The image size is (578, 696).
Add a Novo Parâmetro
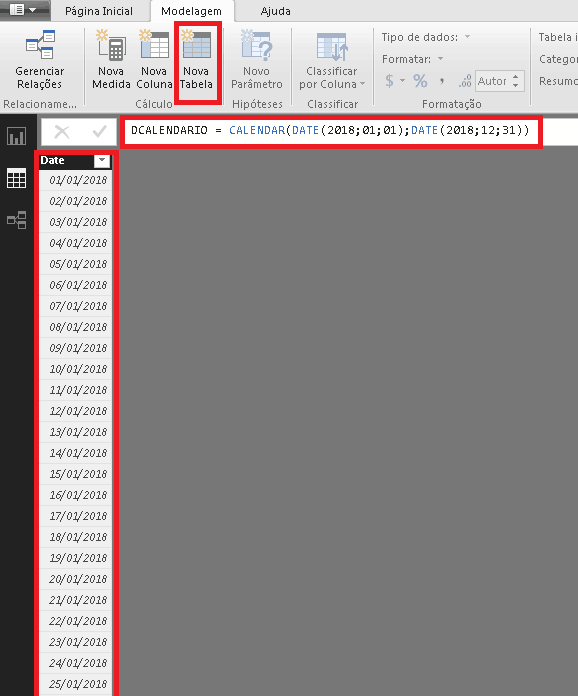[257, 60]
